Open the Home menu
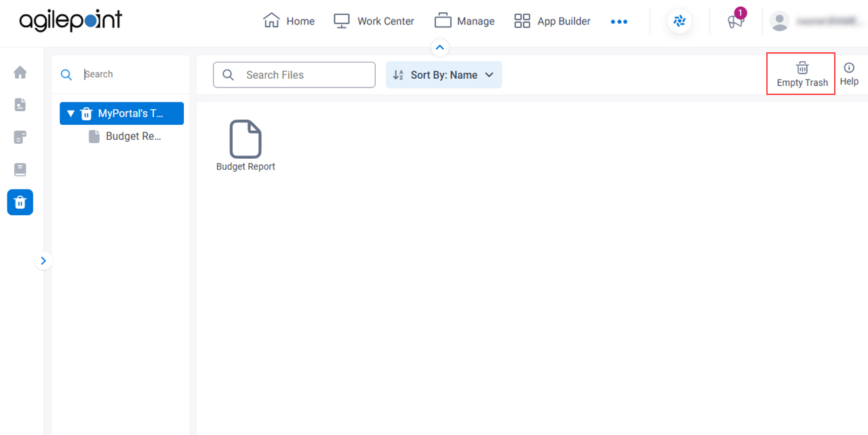This screenshot has width=868, height=435. (289, 21)
